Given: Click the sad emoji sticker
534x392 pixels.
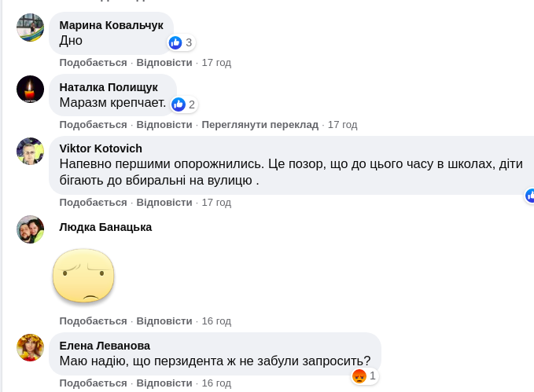Looking at the screenshot, I should coord(83,275).
